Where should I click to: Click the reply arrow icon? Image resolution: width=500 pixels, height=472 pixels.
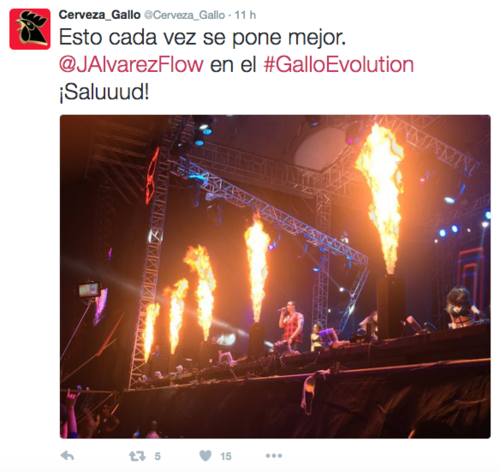tap(67, 456)
